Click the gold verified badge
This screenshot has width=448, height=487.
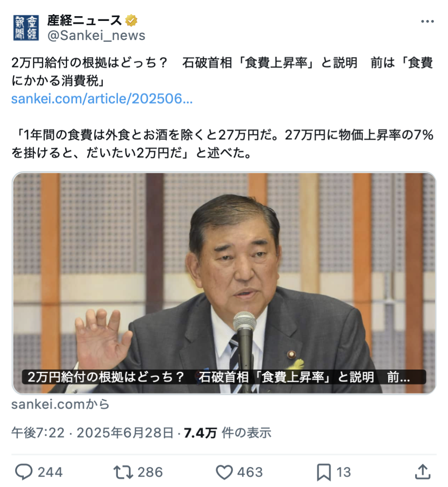(131, 21)
